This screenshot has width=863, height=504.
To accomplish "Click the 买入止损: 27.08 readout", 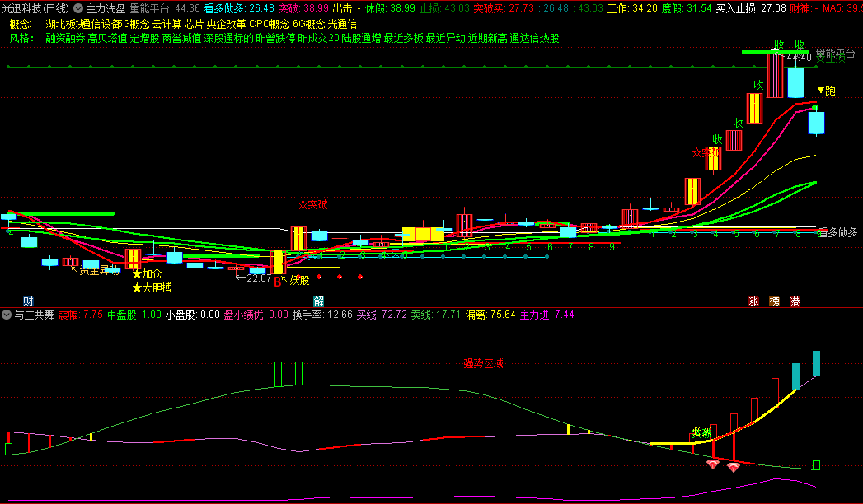I will [751, 8].
